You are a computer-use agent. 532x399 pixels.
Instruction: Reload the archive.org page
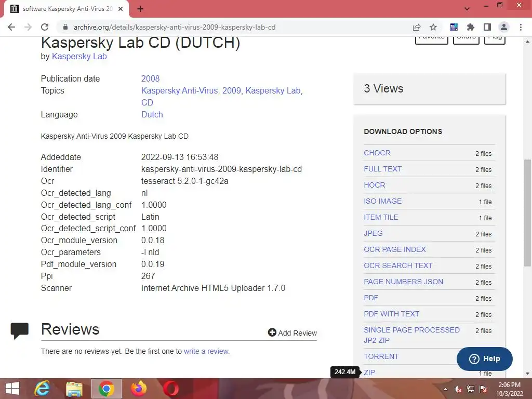[x=45, y=27]
